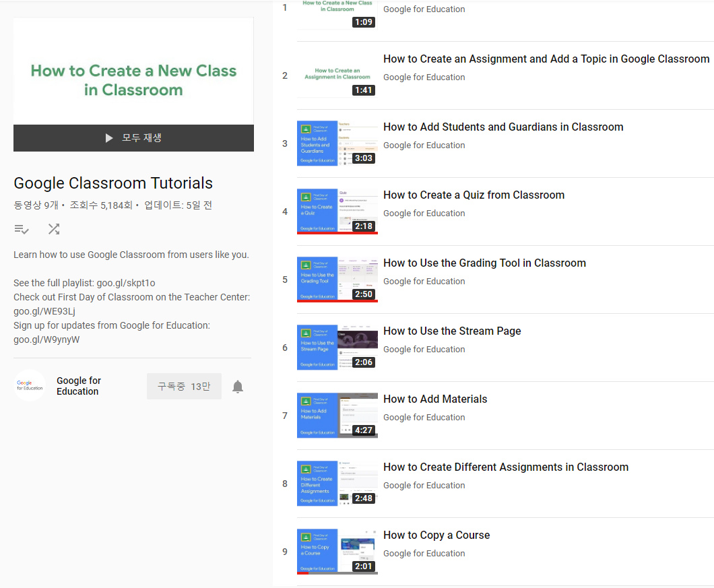Screen dimensions: 714x588
Task: Open the updates sign-up link goo.gl/W9ynyW
Action: (46, 339)
